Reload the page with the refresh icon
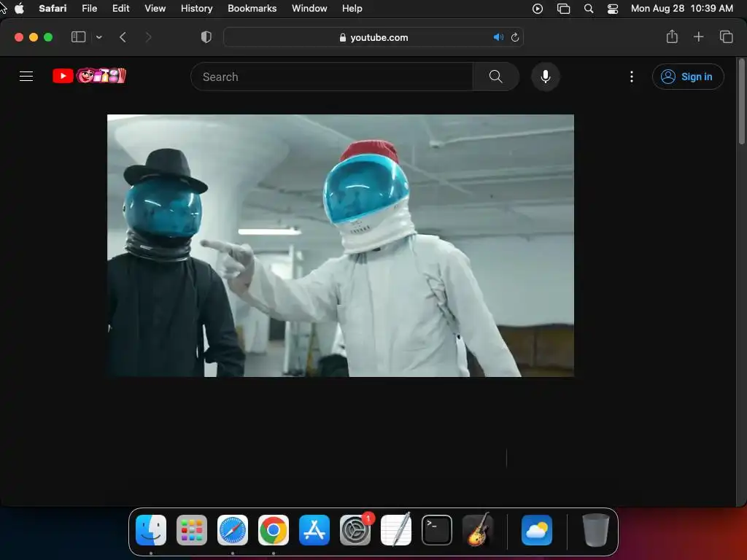 click(515, 37)
